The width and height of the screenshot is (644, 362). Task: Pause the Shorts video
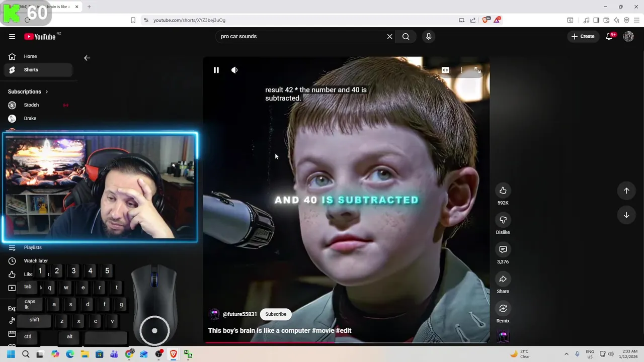216,70
